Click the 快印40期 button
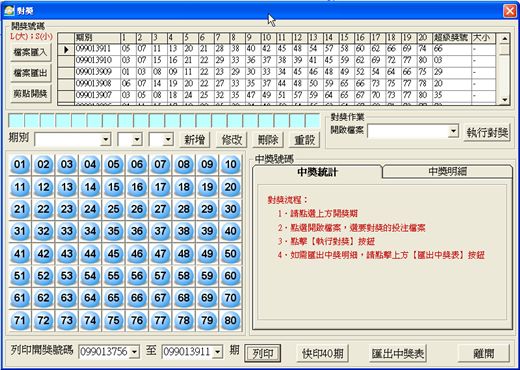 (323, 353)
